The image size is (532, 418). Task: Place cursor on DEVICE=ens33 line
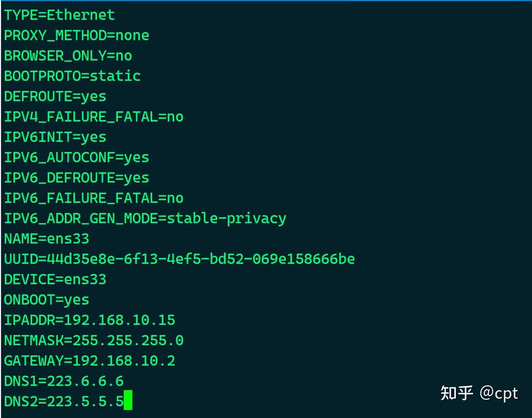click(55, 279)
